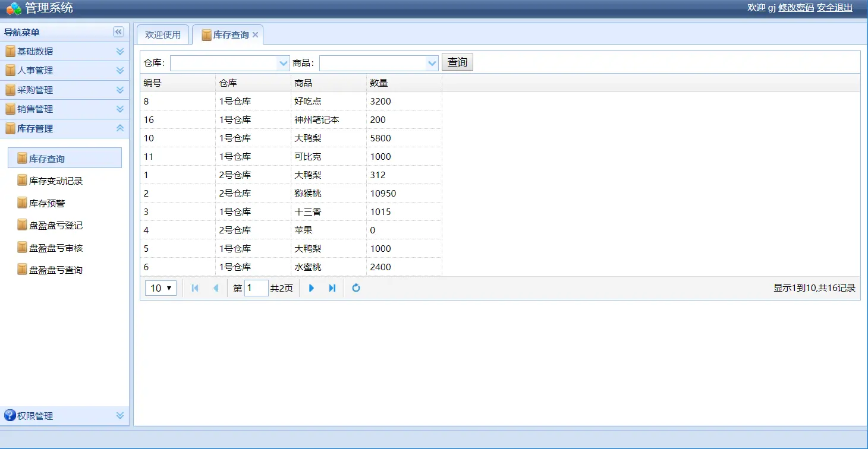Open the 仓库 dropdown arrow

pyautogui.click(x=284, y=63)
